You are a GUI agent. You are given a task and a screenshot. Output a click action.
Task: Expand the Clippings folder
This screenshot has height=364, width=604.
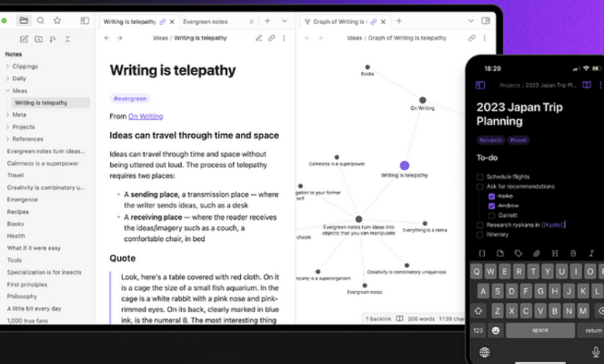pos(8,67)
